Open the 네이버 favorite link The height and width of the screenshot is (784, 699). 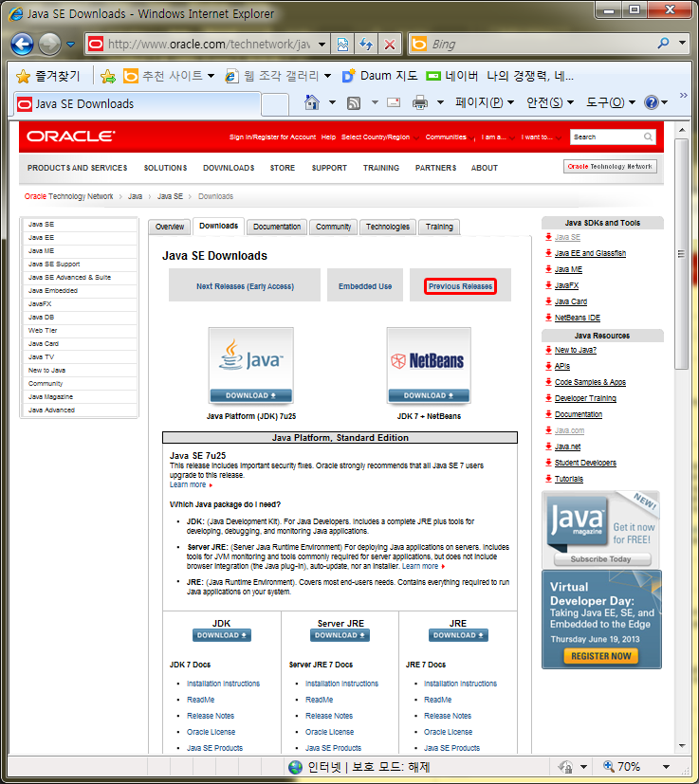click(x=451, y=76)
